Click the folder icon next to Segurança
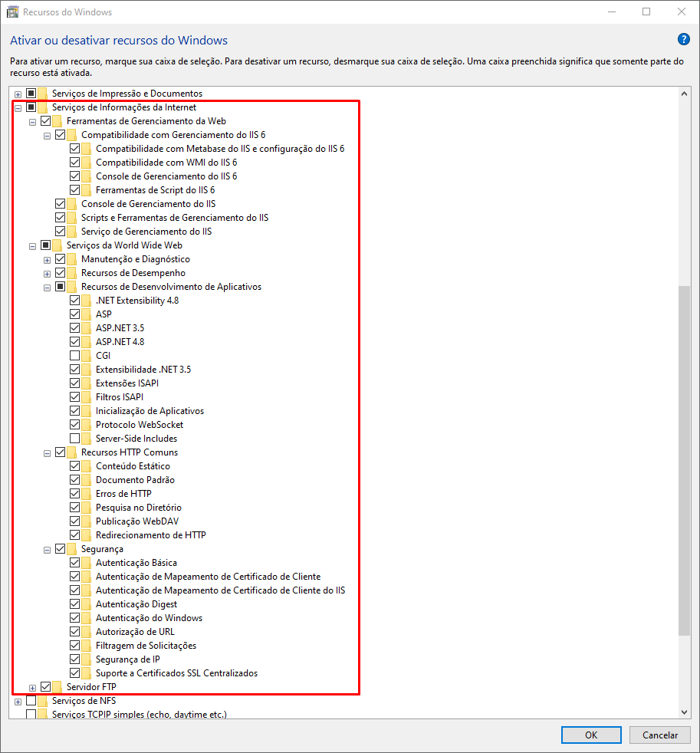700x753 pixels. point(72,549)
